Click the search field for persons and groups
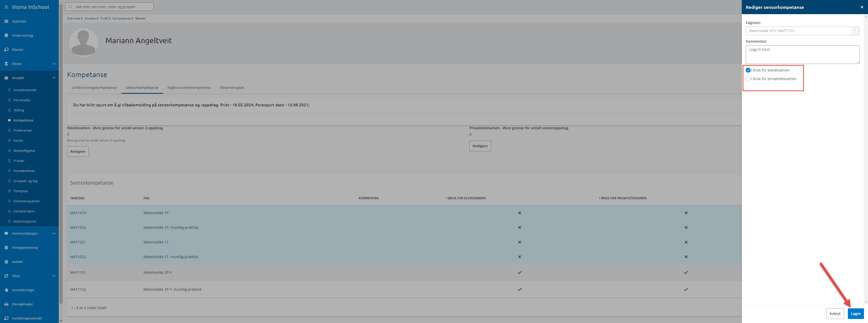This screenshot has height=323, width=868. click(110, 7)
